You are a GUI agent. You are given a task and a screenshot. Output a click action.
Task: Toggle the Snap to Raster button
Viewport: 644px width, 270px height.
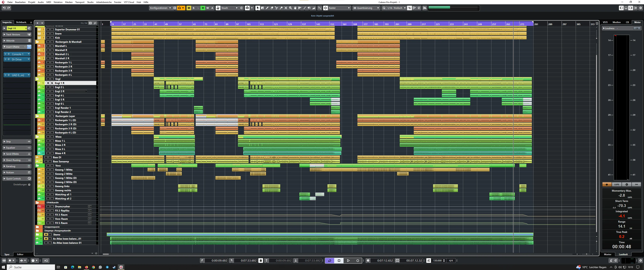click(325, 8)
